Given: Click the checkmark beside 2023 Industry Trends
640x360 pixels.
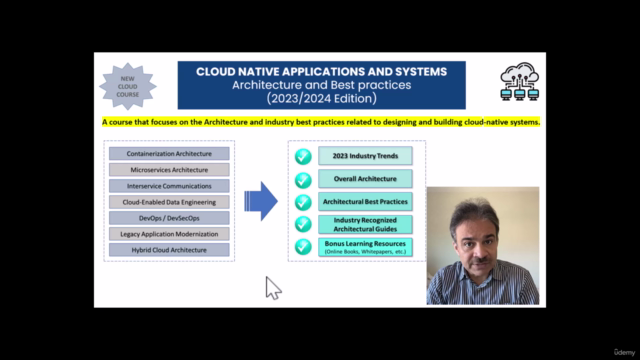Looking at the screenshot, I should coord(303,156).
